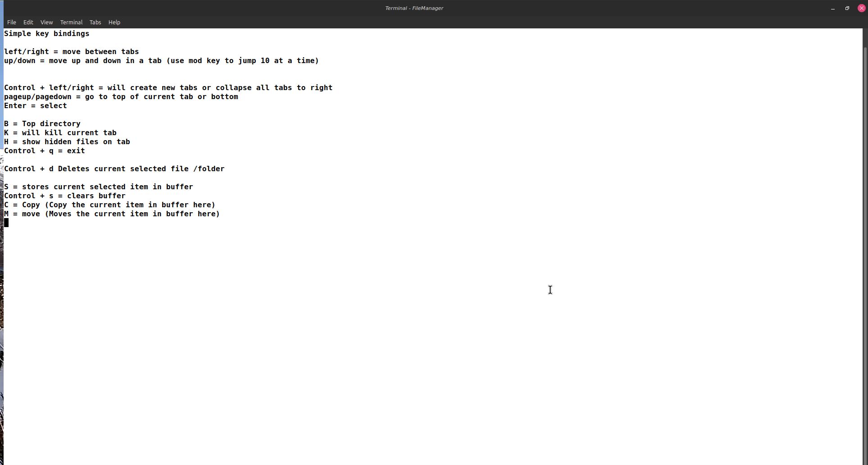868x465 pixels.
Task: Click the 'B = Top directory' line
Action: (x=42, y=124)
